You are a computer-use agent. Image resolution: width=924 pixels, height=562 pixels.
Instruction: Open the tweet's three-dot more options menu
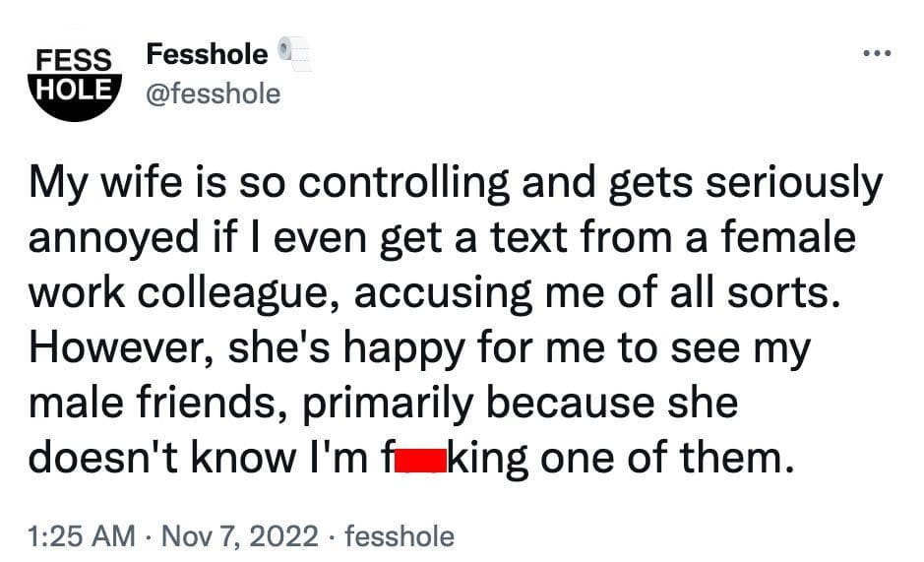[x=874, y=53]
